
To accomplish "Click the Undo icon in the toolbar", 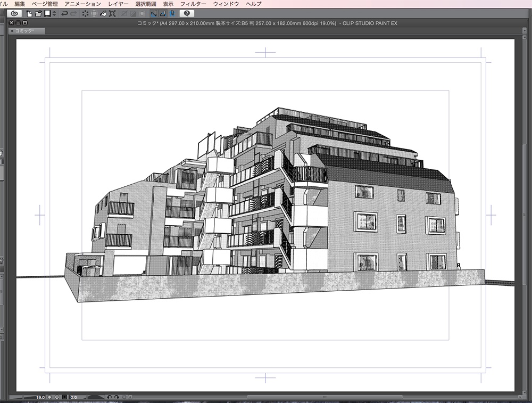I will [x=65, y=13].
